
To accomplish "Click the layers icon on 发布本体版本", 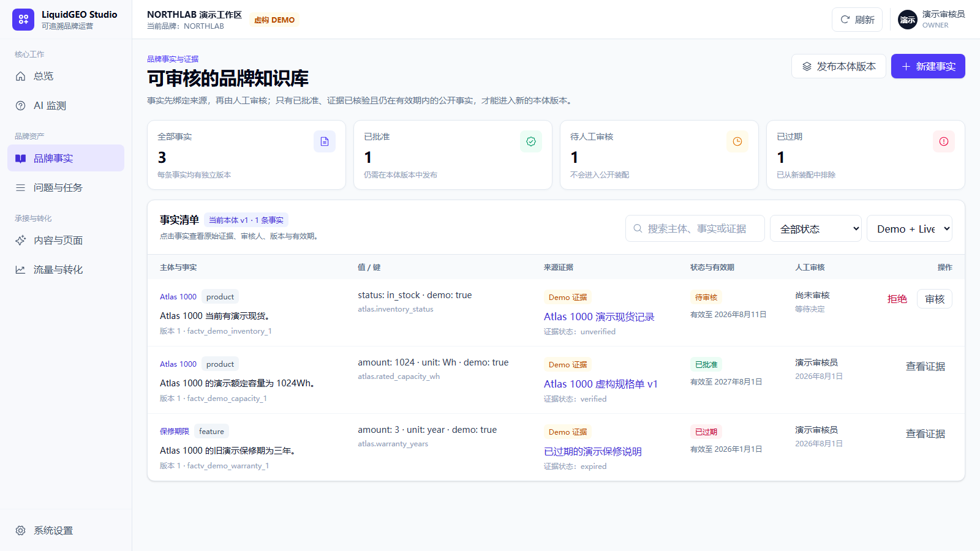I will coord(807,66).
